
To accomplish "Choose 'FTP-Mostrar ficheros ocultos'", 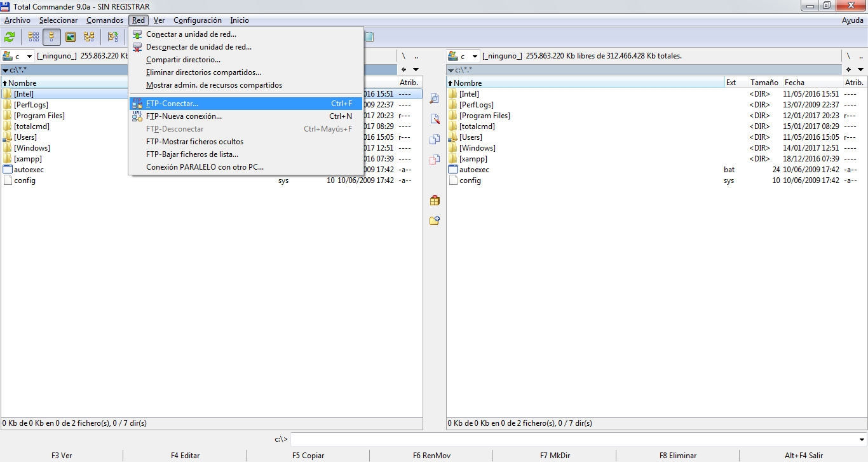I will point(246,142).
